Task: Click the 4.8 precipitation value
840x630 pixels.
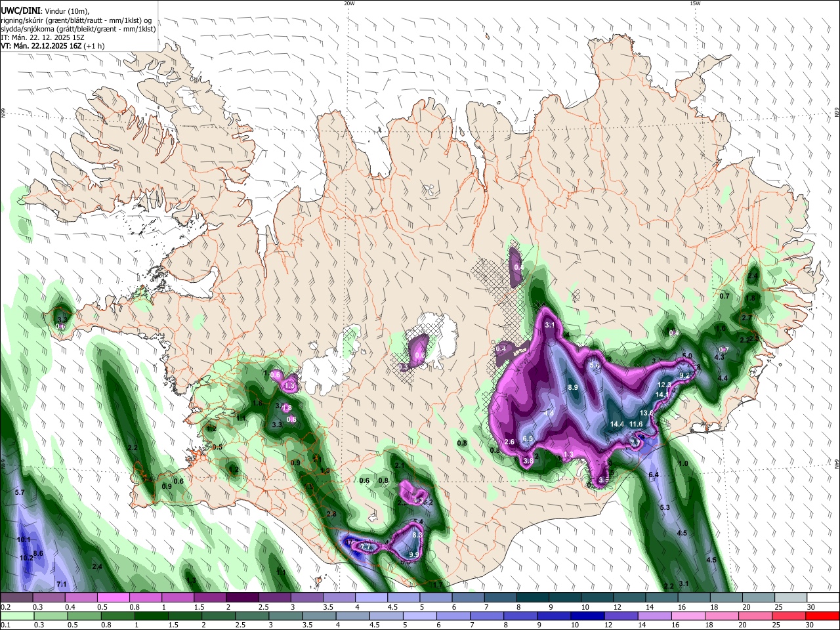Action: (x=549, y=413)
